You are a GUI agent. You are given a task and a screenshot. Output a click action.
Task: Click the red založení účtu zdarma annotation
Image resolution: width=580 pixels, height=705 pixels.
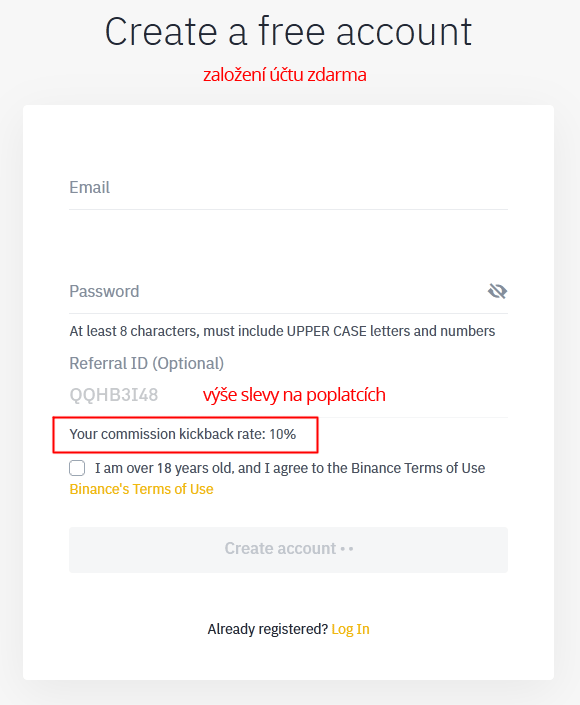tap(285, 75)
